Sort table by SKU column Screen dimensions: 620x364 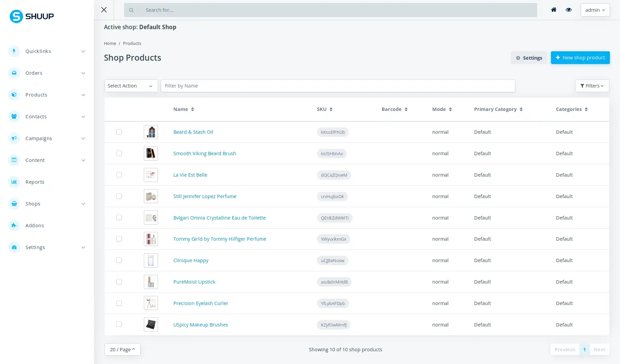[324, 109]
